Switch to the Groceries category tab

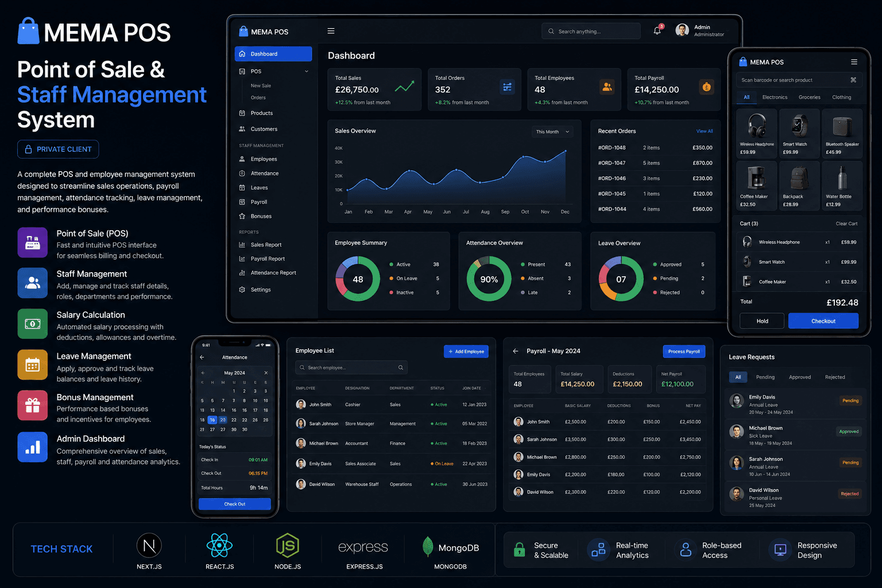[x=809, y=97]
